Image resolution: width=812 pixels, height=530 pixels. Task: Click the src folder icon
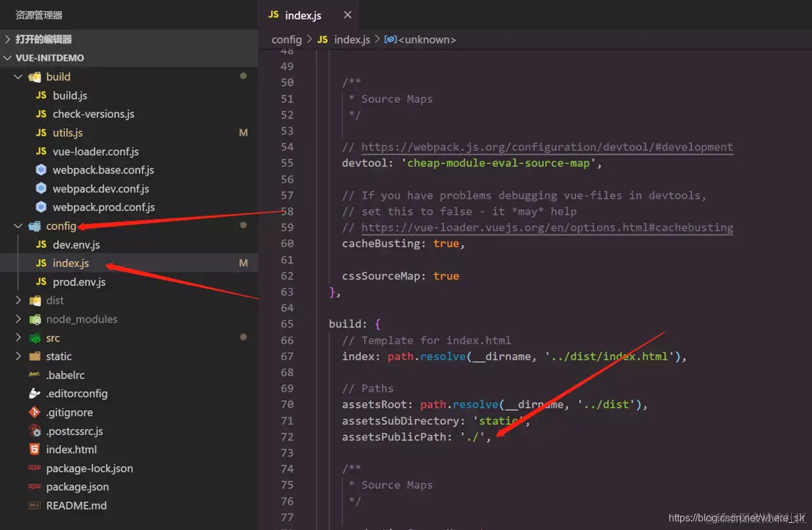point(35,338)
